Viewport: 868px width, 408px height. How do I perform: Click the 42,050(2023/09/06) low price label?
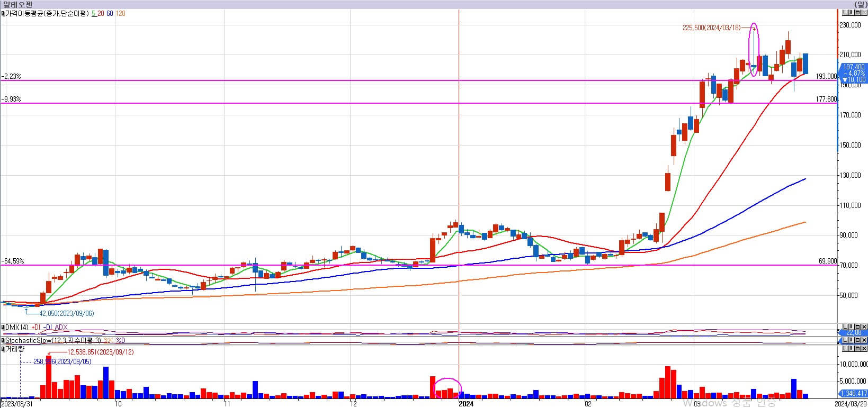pyautogui.click(x=66, y=313)
